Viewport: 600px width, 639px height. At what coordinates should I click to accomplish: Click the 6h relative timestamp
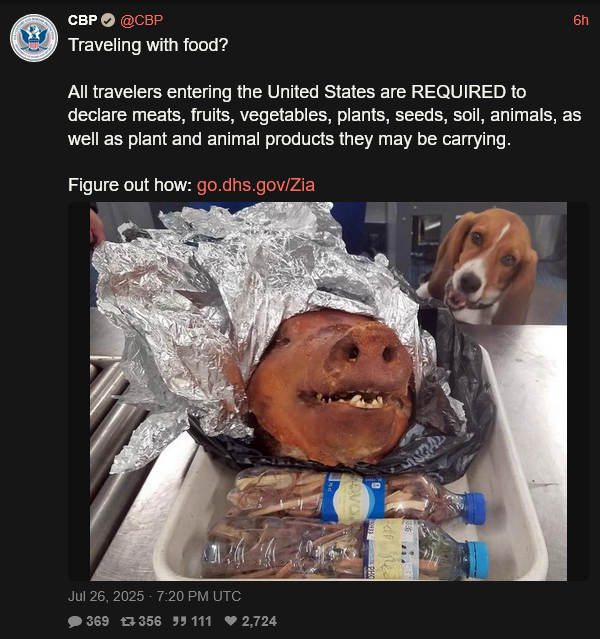coord(581,20)
